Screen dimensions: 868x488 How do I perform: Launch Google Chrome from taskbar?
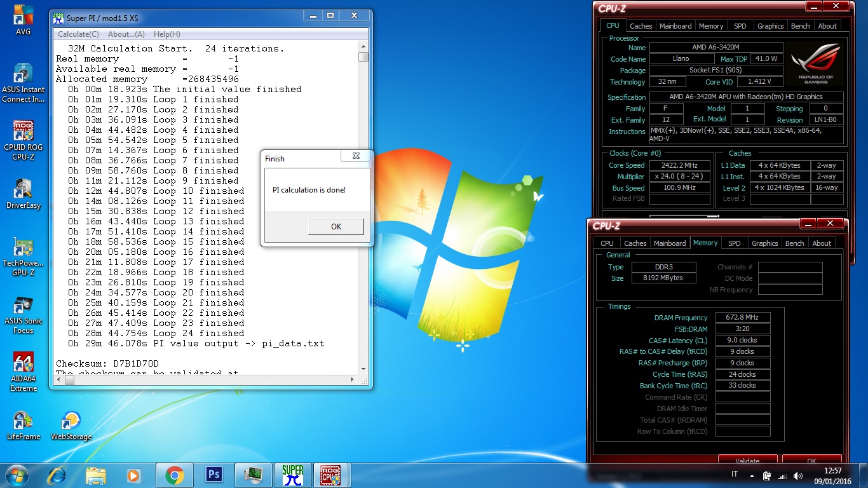174,475
